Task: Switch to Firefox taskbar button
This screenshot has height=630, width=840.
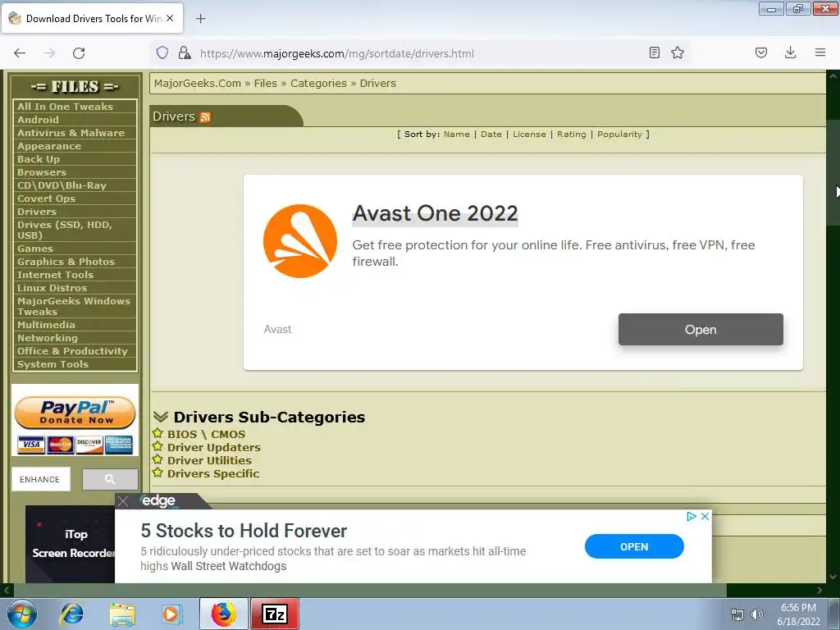Action: [224, 614]
